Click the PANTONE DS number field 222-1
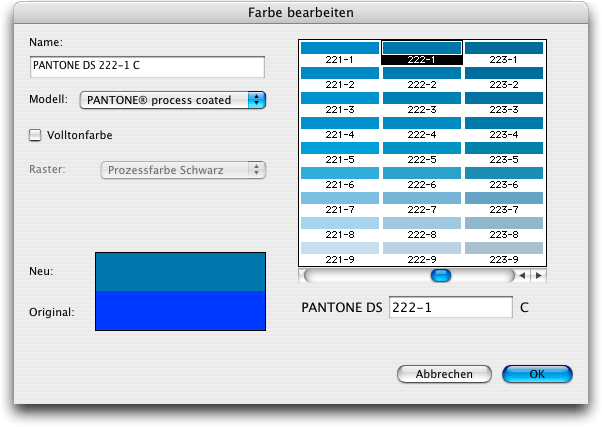 (451, 307)
